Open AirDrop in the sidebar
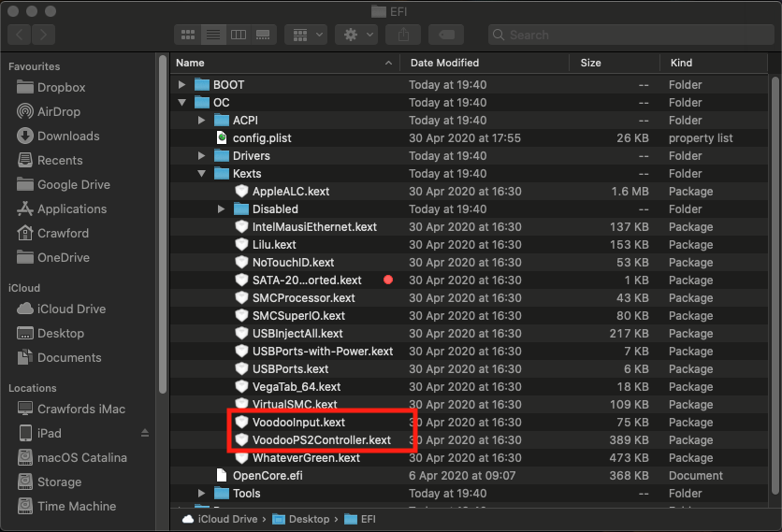This screenshot has width=782, height=532. (49, 111)
